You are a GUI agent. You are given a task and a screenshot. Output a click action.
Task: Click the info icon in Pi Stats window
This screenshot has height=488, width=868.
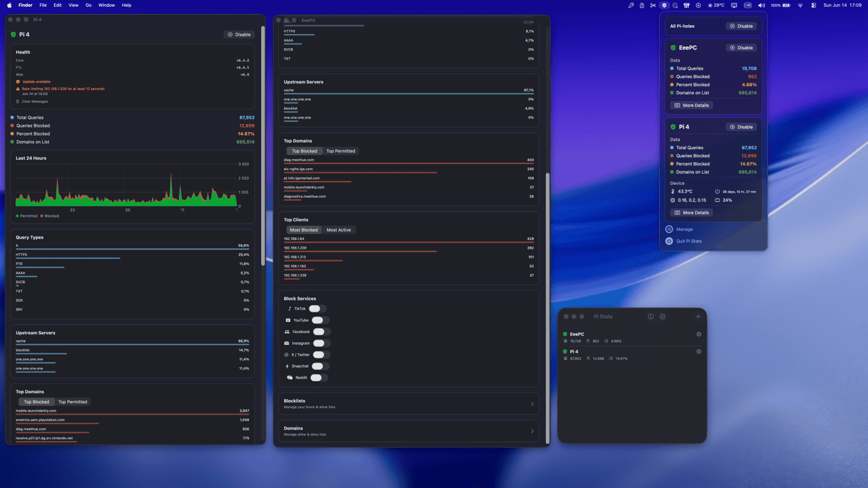pos(650,317)
